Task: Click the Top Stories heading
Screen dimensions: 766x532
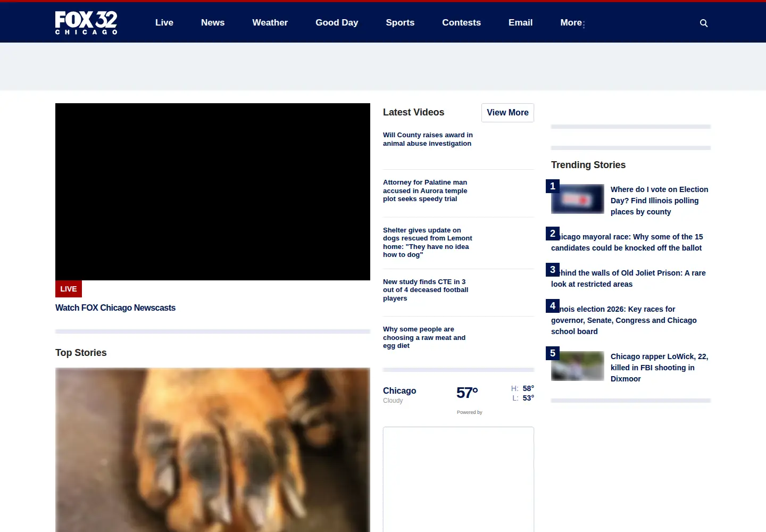Action: pos(81,353)
